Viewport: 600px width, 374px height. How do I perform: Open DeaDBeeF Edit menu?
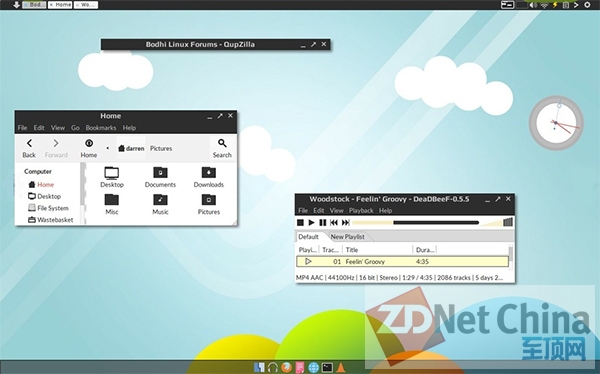click(319, 211)
